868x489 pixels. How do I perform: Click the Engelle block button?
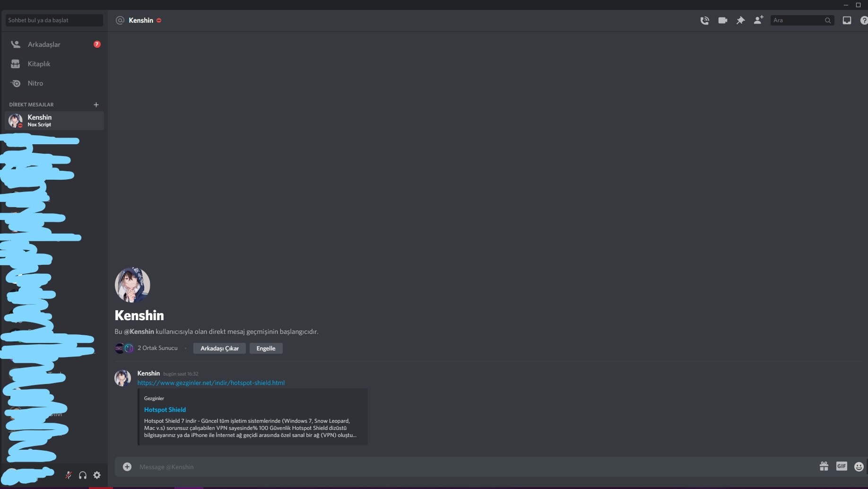point(266,349)
